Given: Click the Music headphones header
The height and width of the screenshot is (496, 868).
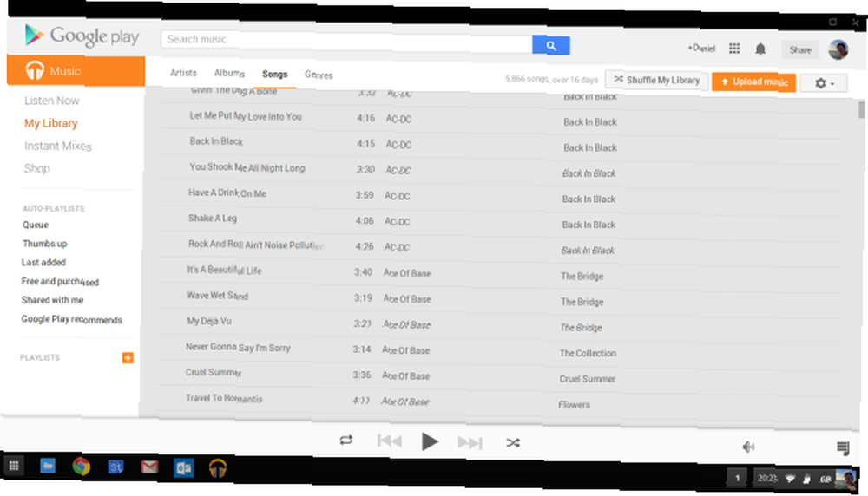Looking at the screenshot, I should (x=76, y=71).
